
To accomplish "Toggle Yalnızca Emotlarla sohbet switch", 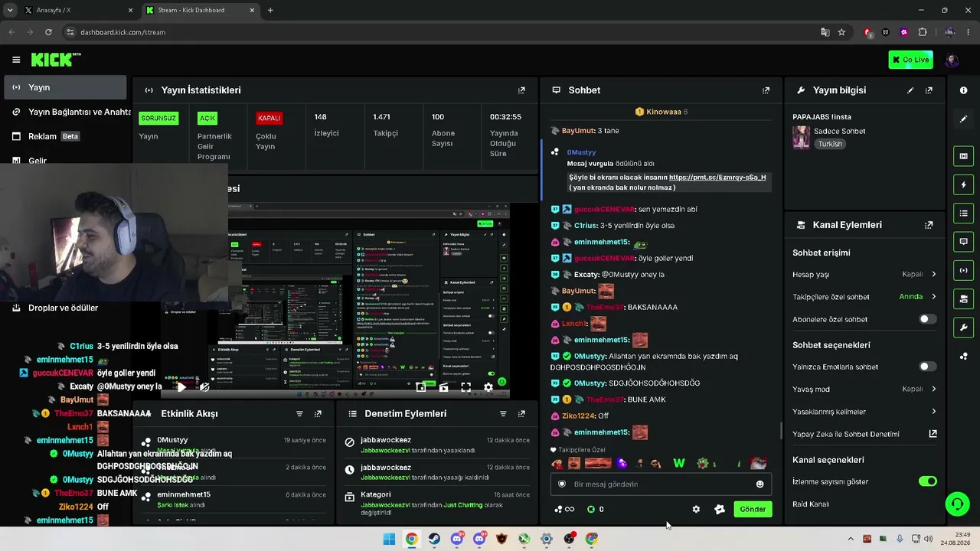I will [927, 367].
